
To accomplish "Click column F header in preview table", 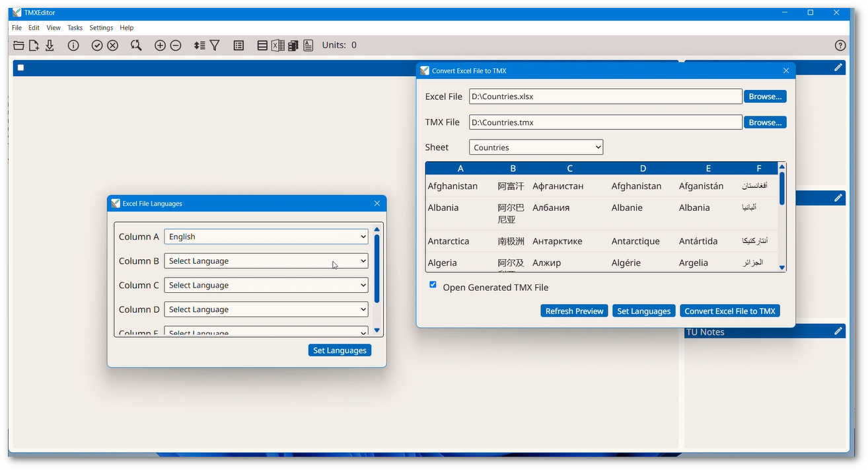I will coord(759,169).
